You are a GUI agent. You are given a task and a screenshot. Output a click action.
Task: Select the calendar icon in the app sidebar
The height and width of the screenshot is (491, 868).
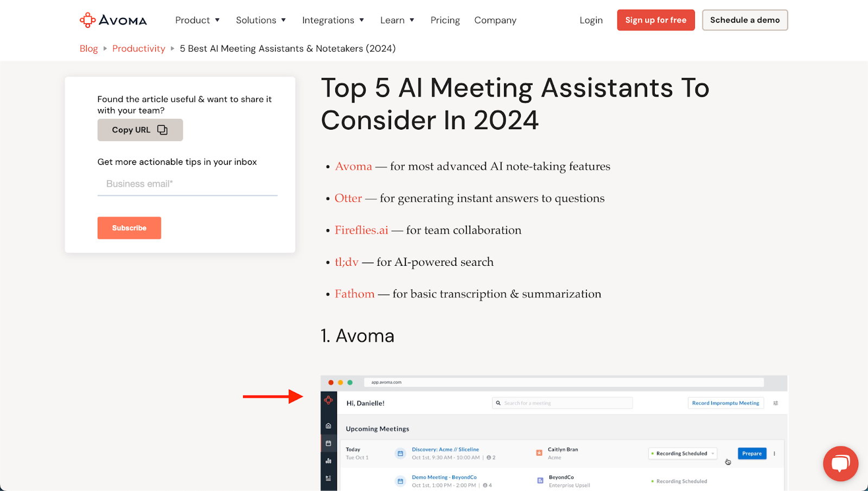point(328,443)
